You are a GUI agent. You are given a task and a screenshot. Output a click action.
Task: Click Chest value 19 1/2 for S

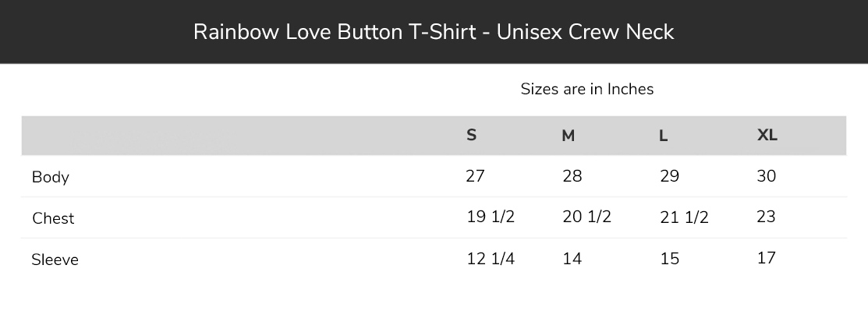click(491, 217)
